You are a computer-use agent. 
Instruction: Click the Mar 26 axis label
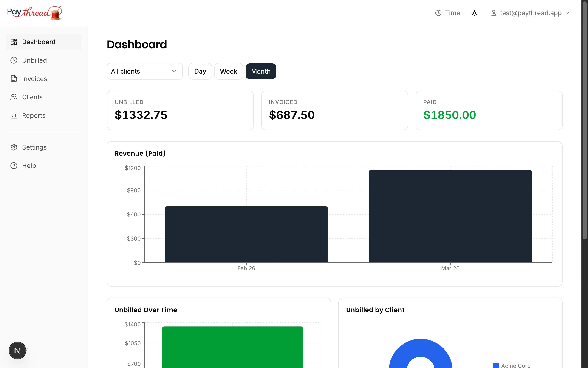click(450, 268)
